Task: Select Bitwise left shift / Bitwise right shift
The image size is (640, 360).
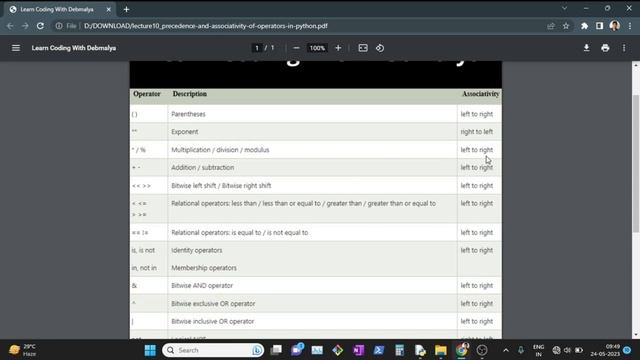Action: click(221, 186)
